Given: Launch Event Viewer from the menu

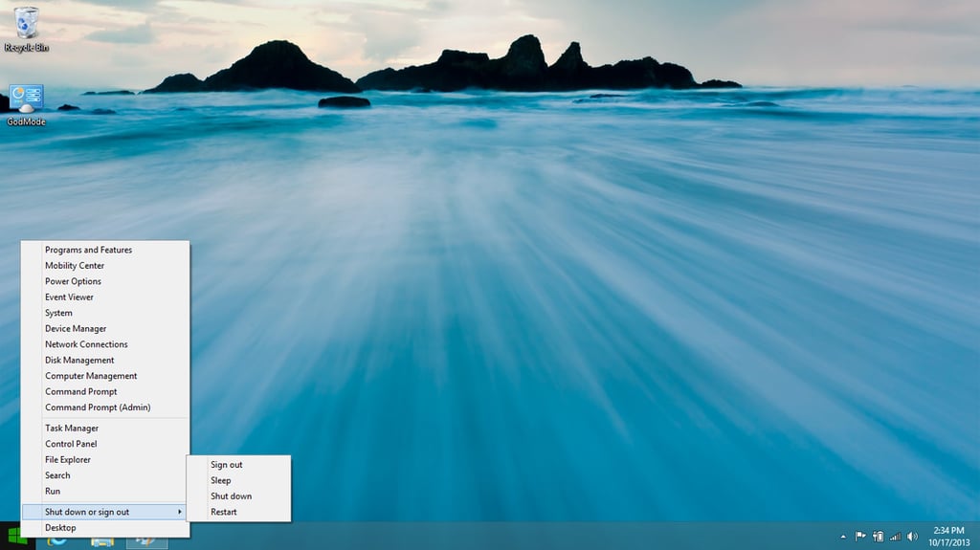Looking at the screenshot, I should coord(105,297).
